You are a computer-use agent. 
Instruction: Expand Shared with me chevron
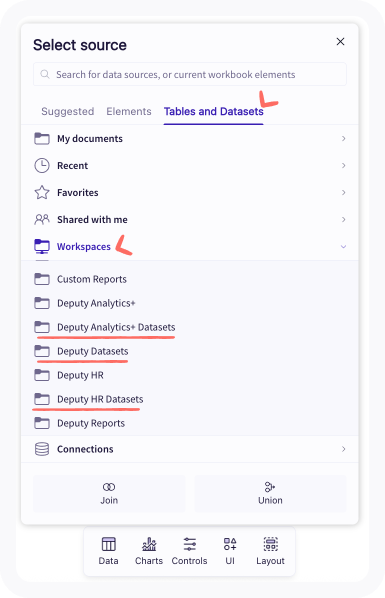tap(343, 219)
